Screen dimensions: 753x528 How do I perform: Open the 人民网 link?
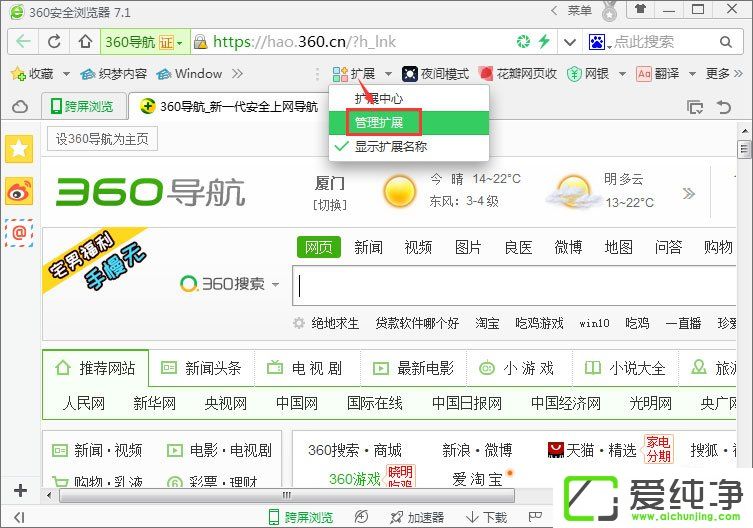tap(83, 403)
